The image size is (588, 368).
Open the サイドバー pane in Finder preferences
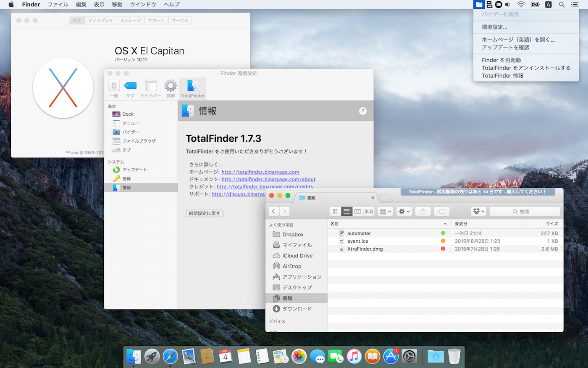(x=150, y=88)
